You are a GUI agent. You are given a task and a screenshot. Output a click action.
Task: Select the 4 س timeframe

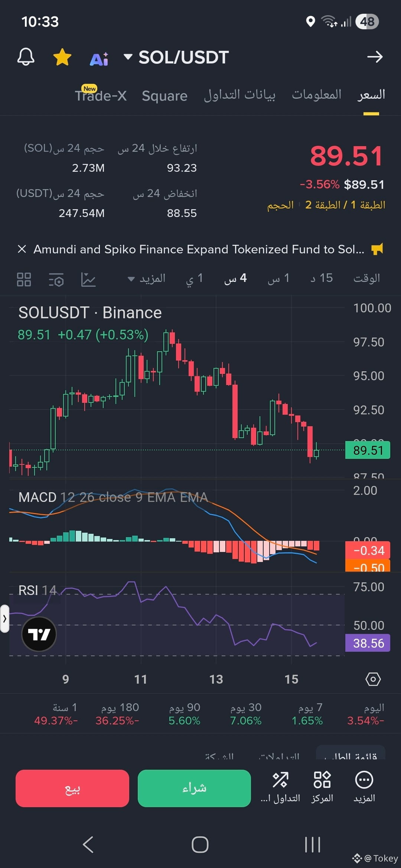click(x=236, y=279)
